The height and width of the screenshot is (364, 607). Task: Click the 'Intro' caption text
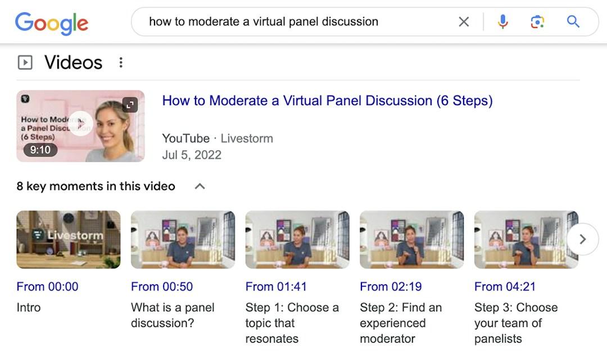pos(29,307)
